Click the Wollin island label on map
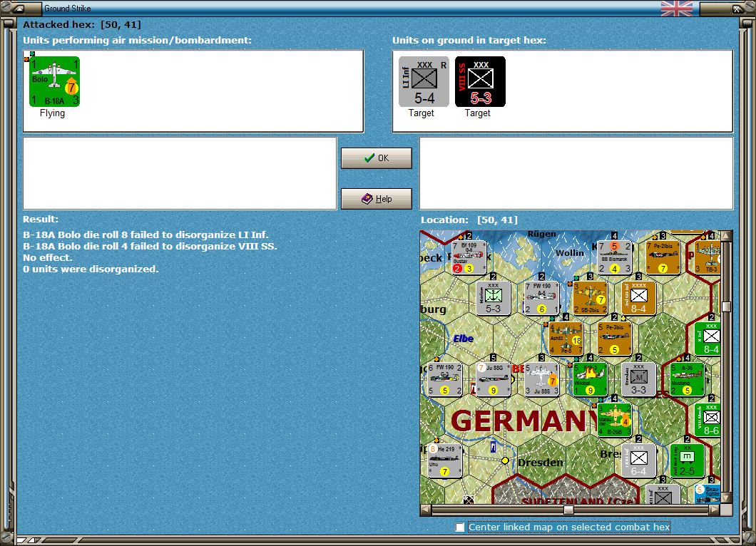The image size is (756, 546). [569, 253]
